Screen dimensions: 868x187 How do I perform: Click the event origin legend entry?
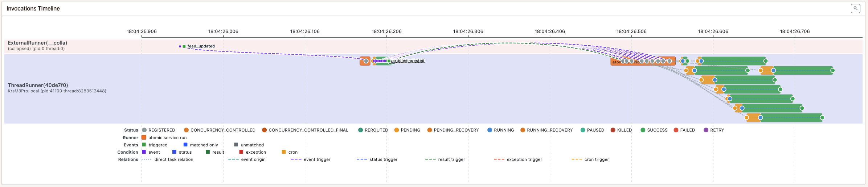tap(247, 159)
